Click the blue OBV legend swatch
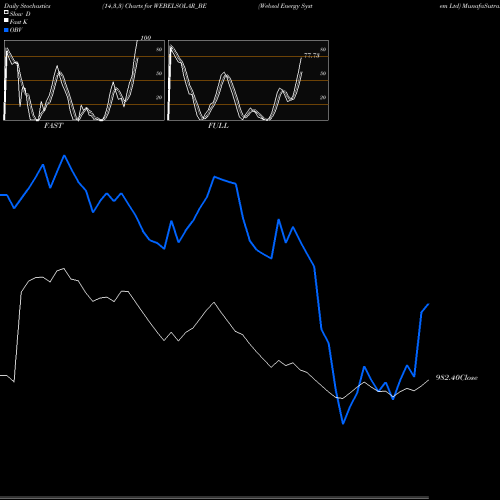 pyautogui.click(x=6, y=30)
